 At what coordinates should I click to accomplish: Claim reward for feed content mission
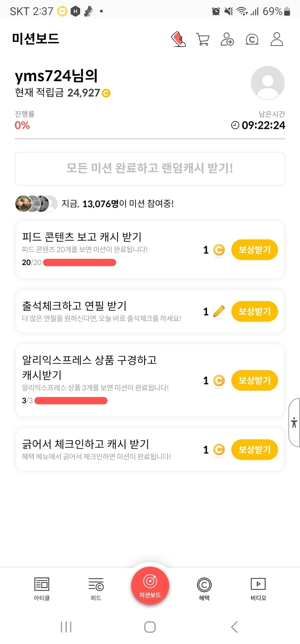tap(254, 250)
